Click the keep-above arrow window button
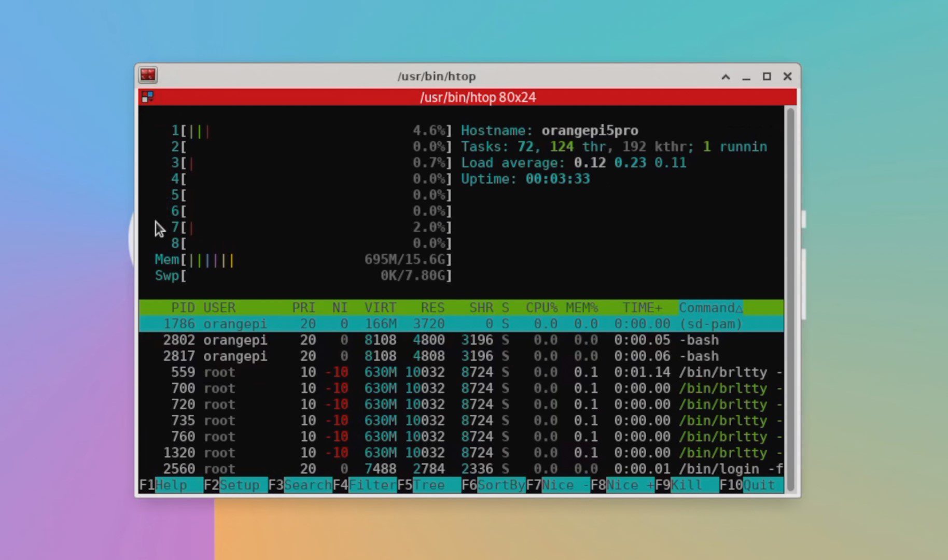Viewport: 948px width, 560px height. click(x=726, y=77)
